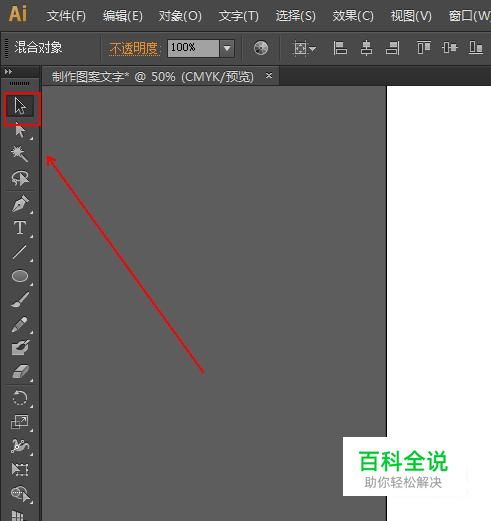The image size is (491, 521).
Task: Open the 文字(T) menu
Action: (239, 16)
